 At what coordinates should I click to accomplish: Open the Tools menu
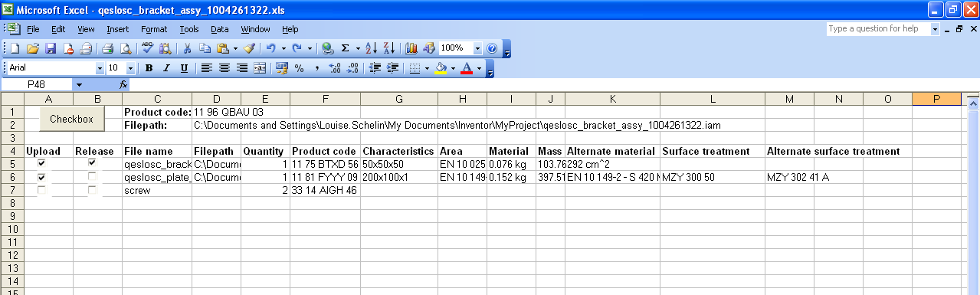tap(189, 29)
